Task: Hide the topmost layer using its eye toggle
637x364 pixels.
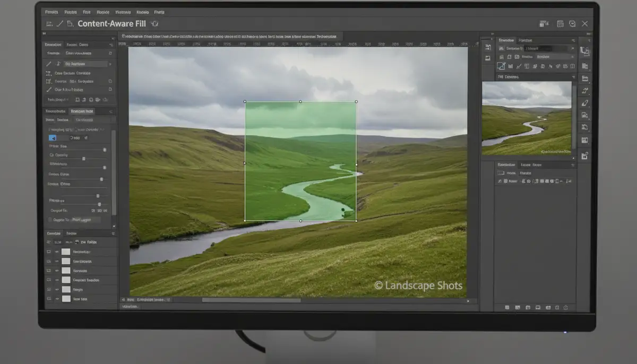Action: pyautogui.click(x=57, y=252)
